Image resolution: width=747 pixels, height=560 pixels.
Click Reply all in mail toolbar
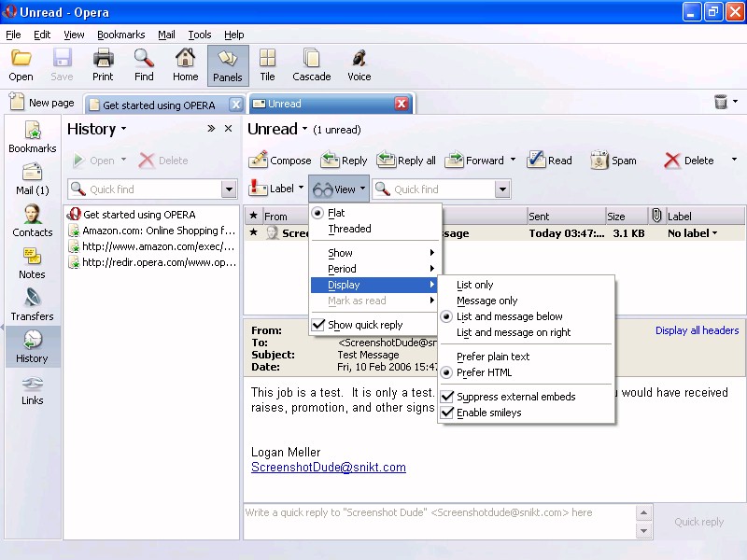pos(406,161)
